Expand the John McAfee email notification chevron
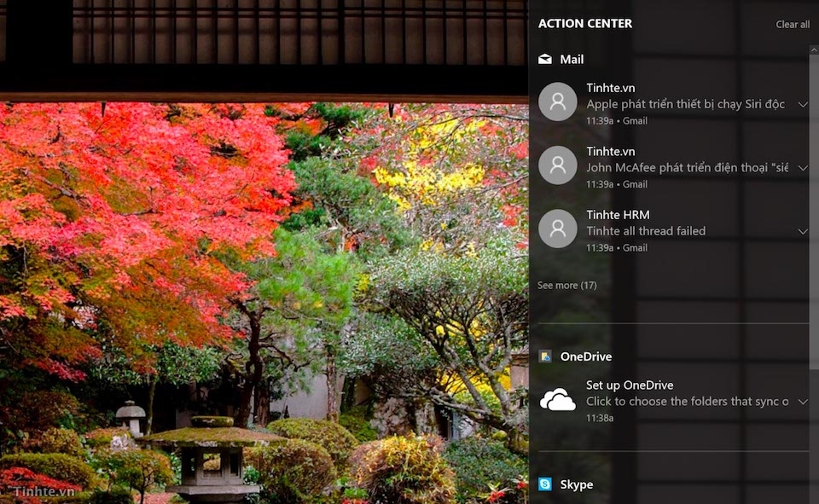819x504 pixels. tap(803, 167)
